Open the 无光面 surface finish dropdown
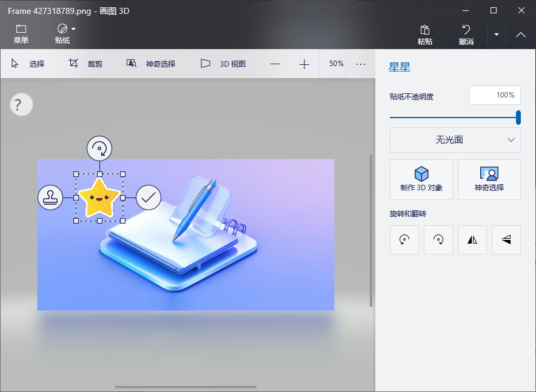536x392 pixels. click(x=455, y=140)
